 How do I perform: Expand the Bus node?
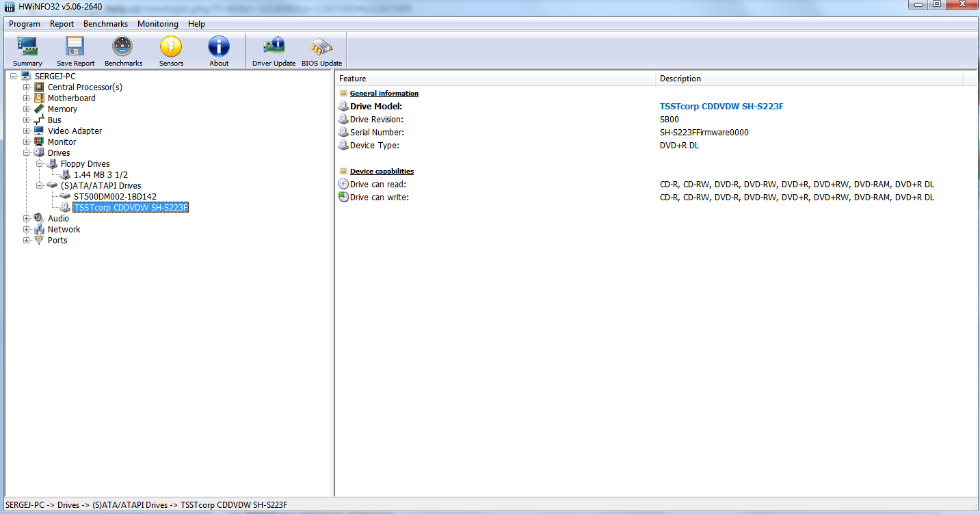pyautogui.click(x=27, y=120)
